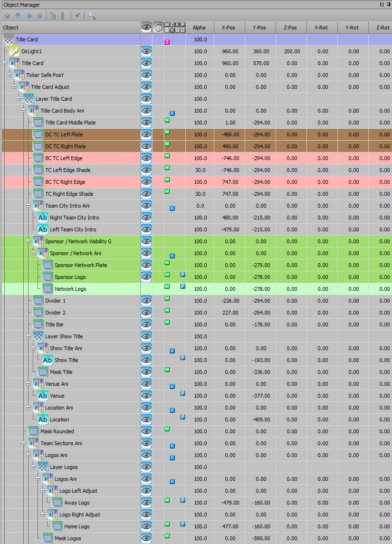Click M material badge on DC TC Left Plate
The image size is (392, 544).
pyautogui.click(x=167, y=132)
